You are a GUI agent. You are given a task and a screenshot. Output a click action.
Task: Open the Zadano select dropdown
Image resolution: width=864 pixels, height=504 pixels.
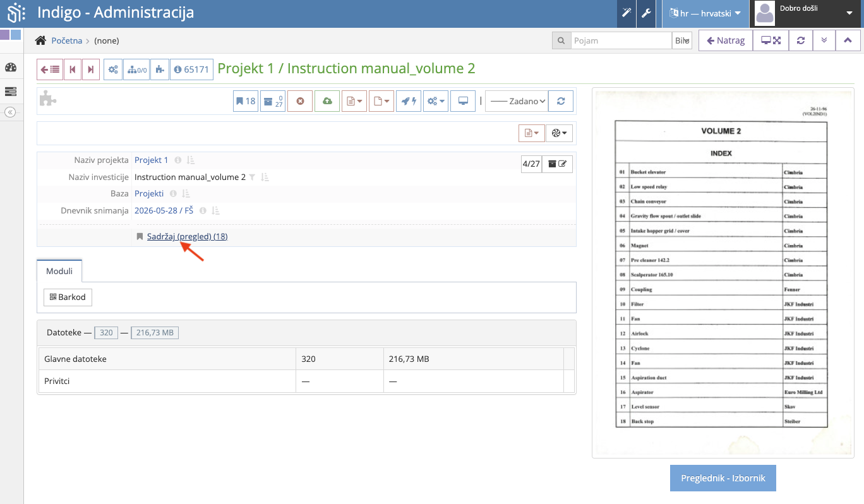click(517, 101)
